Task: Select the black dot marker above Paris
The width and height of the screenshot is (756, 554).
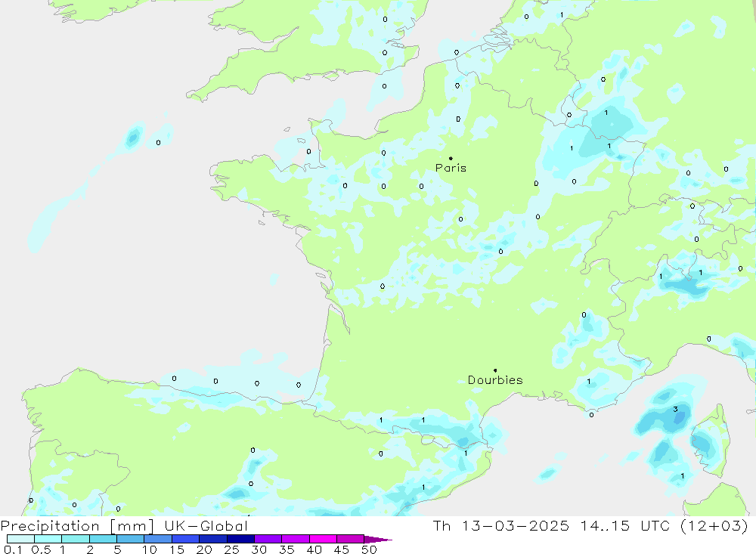Action: click(451, 158)
